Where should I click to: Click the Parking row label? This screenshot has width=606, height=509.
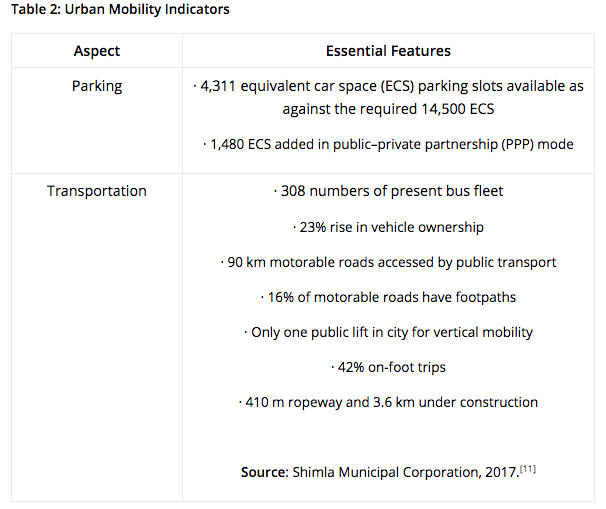pos(97,86)
